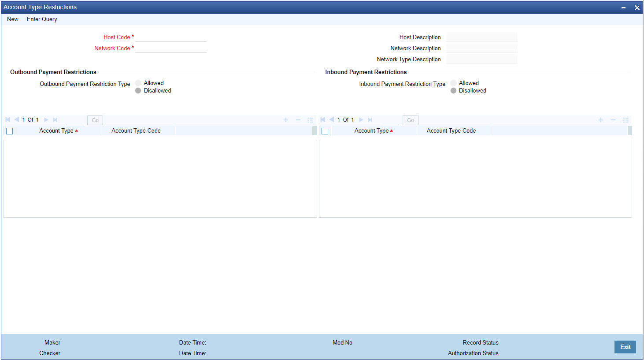The width and height of the screenshot is (644, 360).
Task: Click outbound Account Type Code column header
Action: click(136, 131)
